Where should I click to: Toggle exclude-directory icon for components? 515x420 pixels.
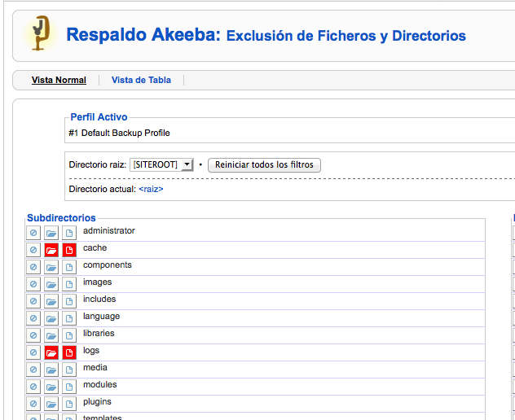click(33, 267)
